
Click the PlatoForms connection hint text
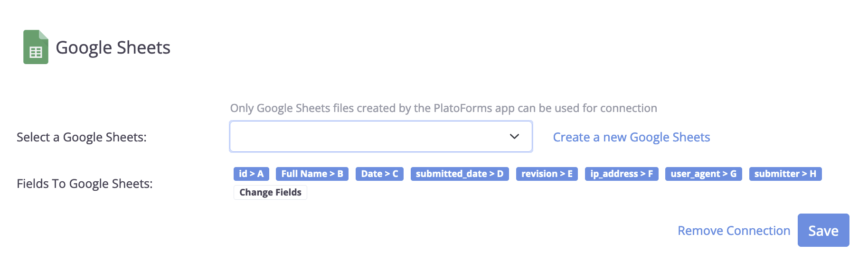(x=443, y=108)
